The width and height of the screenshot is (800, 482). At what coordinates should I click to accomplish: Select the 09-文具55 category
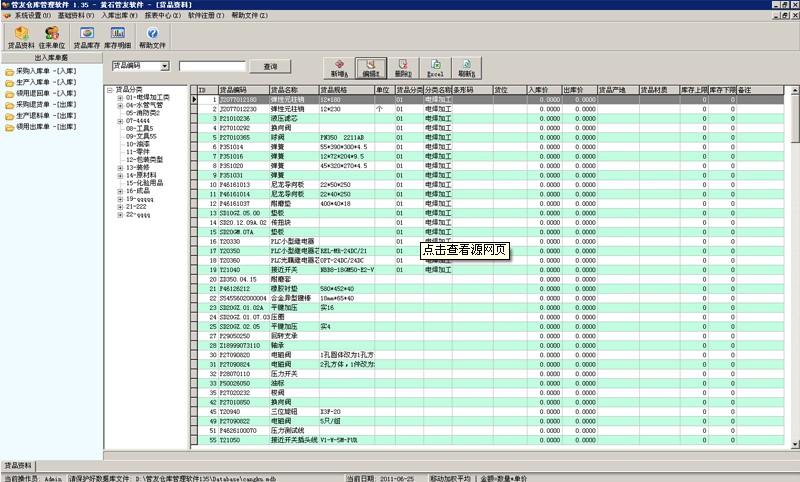pos(141,136)
